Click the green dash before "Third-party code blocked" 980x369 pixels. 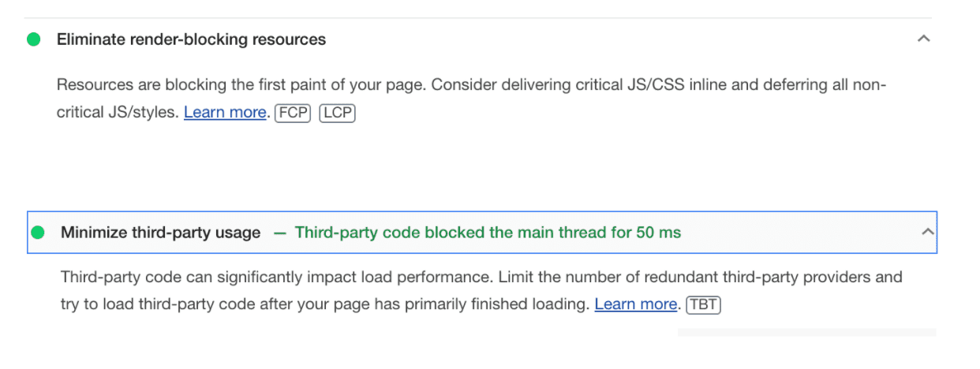point(279,233)
